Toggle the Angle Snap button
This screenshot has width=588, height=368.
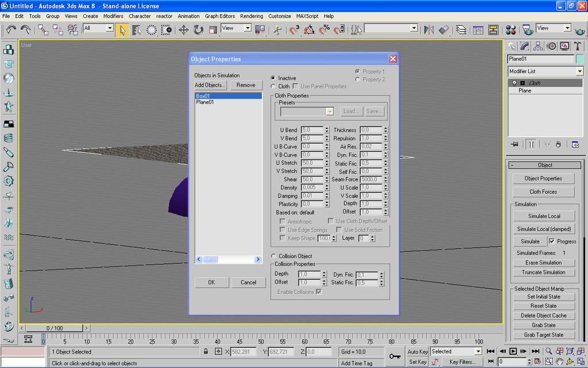pos(309,30)
